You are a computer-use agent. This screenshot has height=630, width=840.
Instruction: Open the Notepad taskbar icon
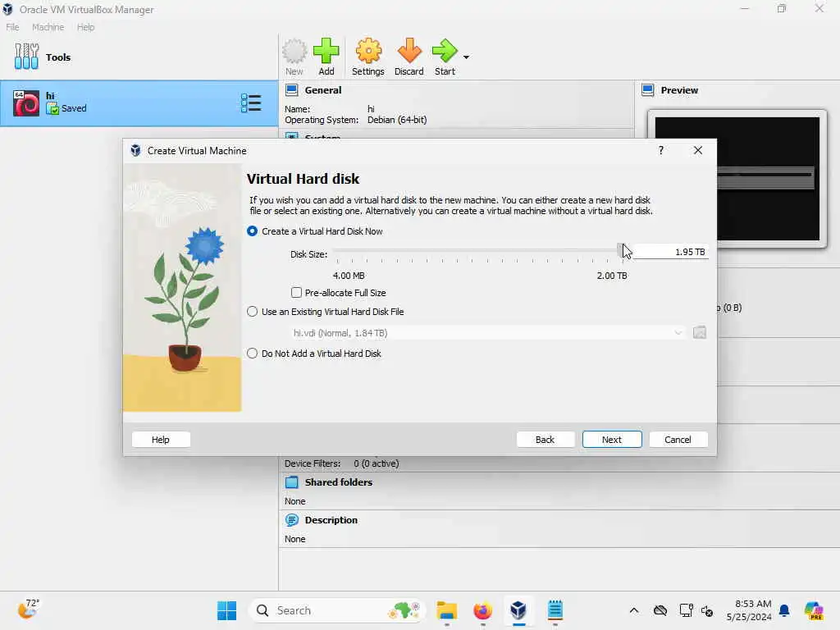coord(555,610)
